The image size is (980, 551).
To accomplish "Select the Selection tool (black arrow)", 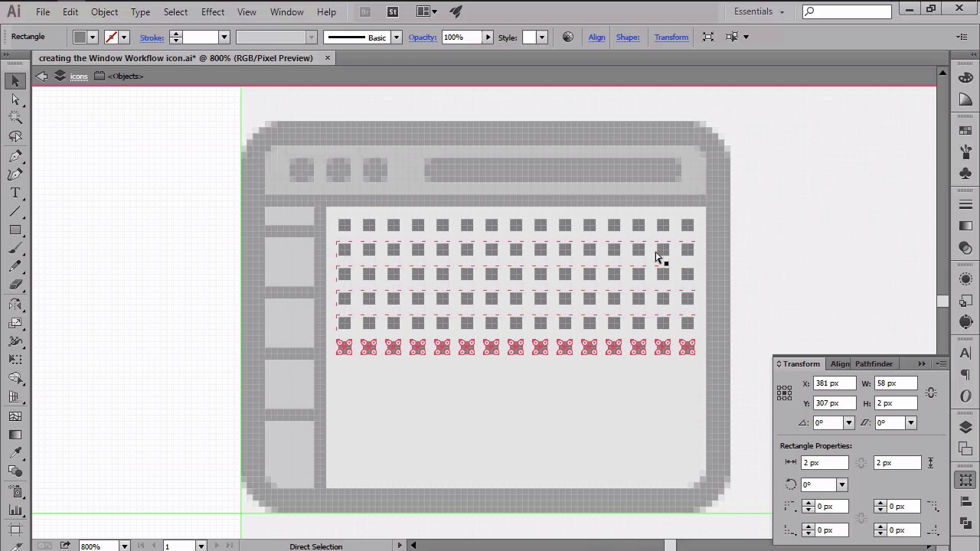I will click(x=15, y=81).
